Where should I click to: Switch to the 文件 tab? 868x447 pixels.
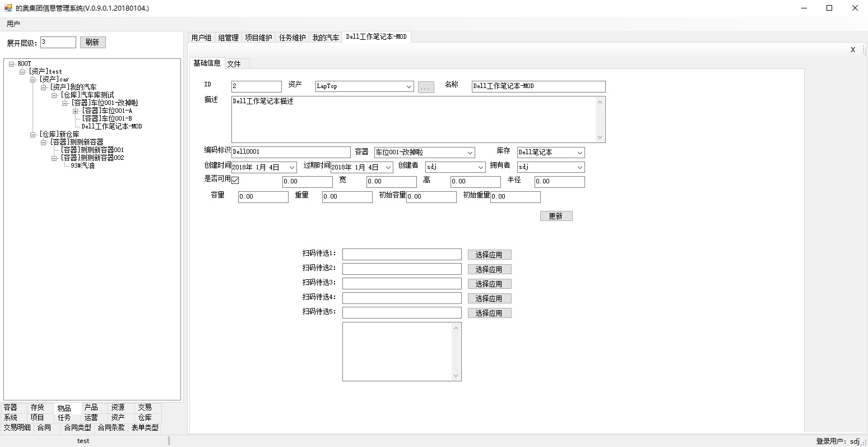point(236,63)
